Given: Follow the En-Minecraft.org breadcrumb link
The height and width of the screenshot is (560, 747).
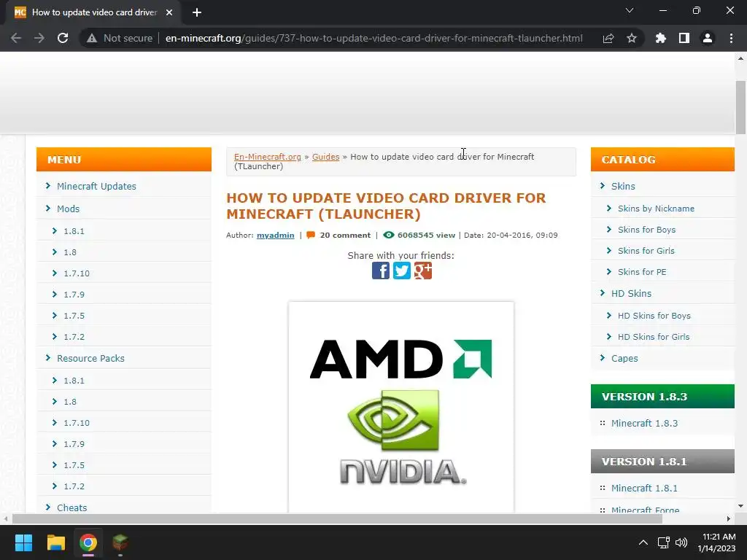Looking at the screenshot, I should [x=267, y=157].
